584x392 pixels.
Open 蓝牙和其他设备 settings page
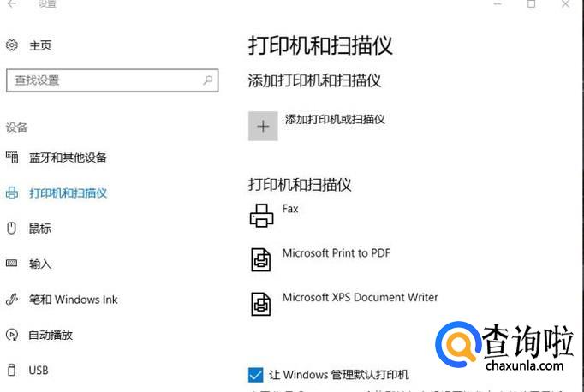coord(68,157)
